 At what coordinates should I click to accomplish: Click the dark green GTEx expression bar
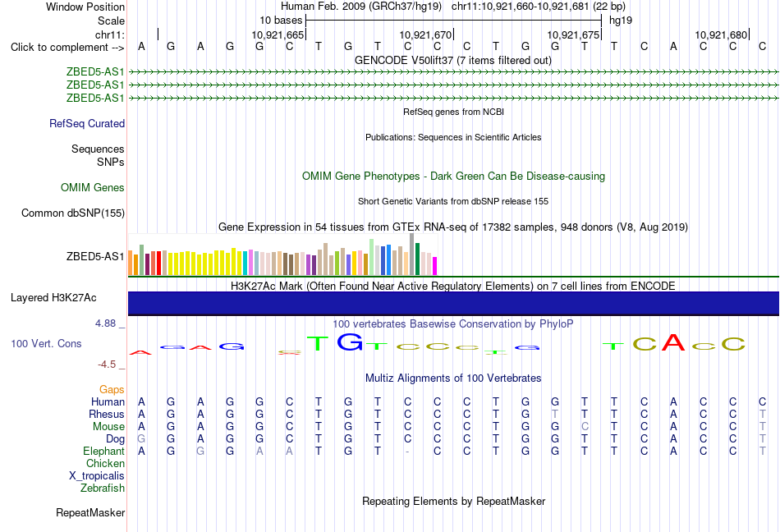(x=417, y=259)
